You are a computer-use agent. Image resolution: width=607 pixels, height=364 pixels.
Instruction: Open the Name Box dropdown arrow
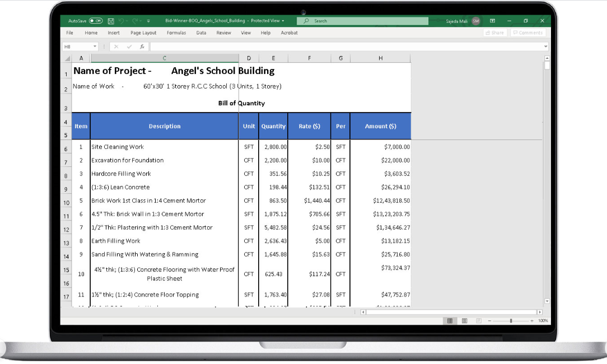tap(95, 46)
